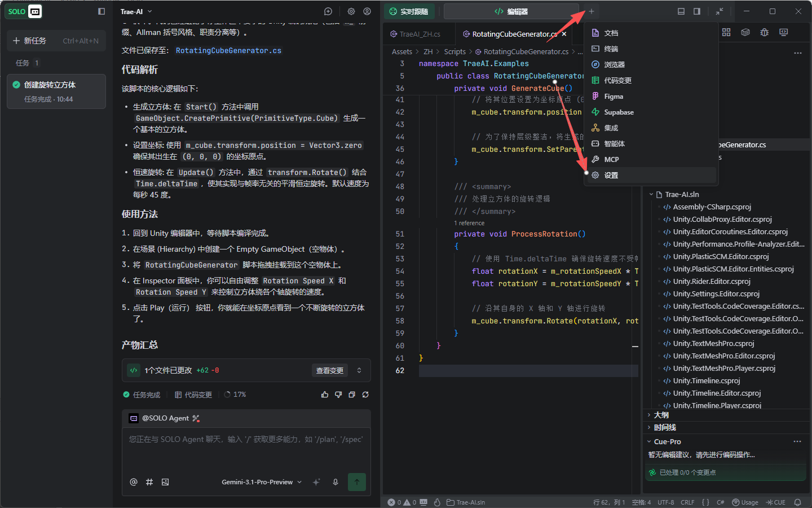Open Usage in the status bar
This screenshot has width=812, height=508.
745,502
